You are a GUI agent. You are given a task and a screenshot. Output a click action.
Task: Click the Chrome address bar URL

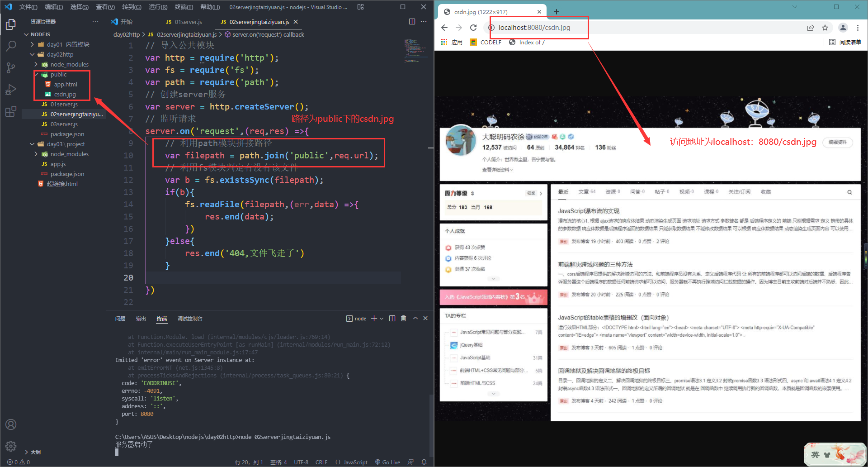(x=534, y=28)
